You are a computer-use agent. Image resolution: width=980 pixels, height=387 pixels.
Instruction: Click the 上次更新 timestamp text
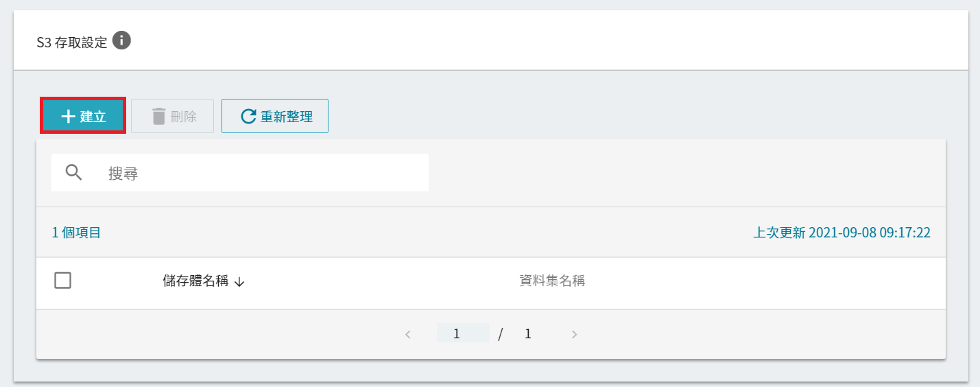(842, 233)
